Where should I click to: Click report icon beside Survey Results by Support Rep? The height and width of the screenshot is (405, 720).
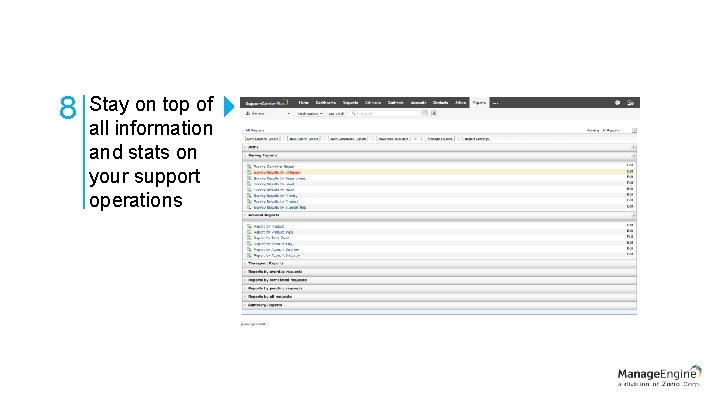coord(249,207)
